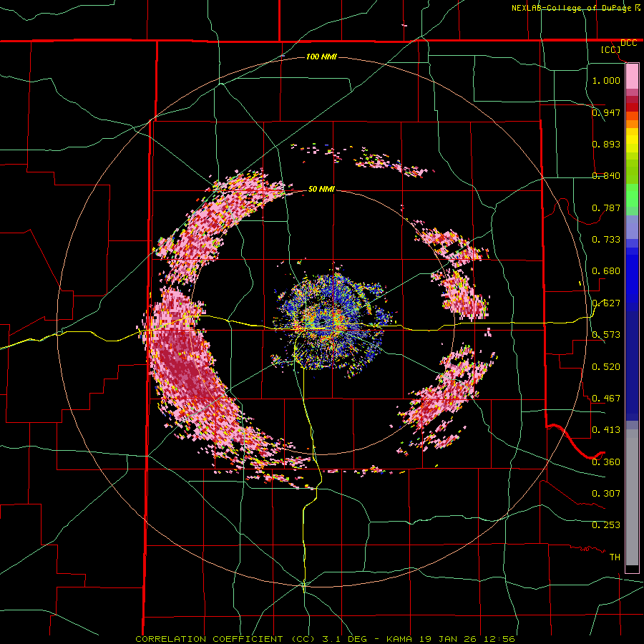The width and height of the screenshot is (644, 644).
Task: Click the 1.000 legend value
Action: [x=606, y=80]
